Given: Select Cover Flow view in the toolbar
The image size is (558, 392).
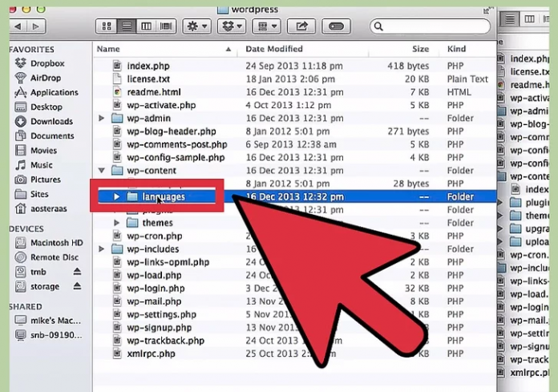Looking at the screenshot, I should point(165,26).
